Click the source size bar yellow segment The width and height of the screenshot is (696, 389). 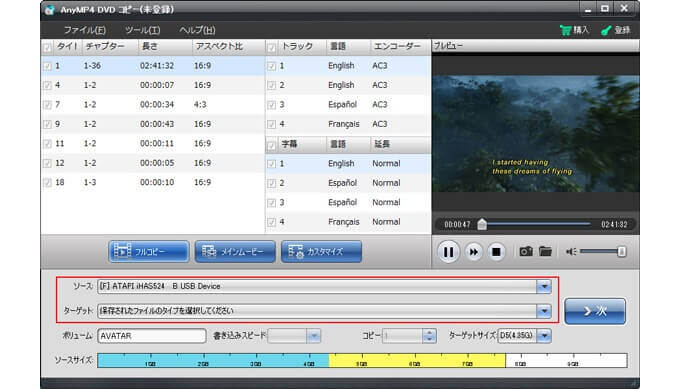(417, 360)
